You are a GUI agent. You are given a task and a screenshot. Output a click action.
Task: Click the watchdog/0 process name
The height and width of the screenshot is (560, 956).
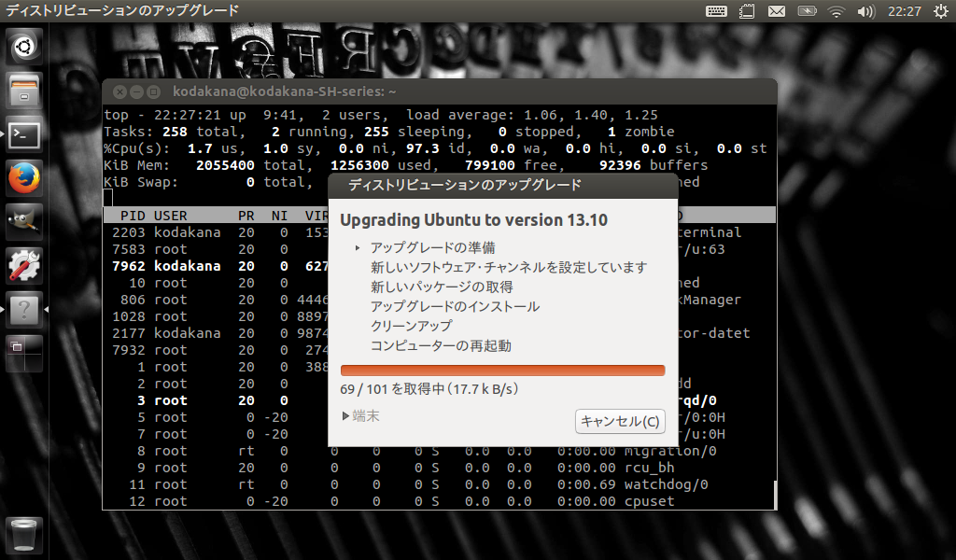(666, 484)
